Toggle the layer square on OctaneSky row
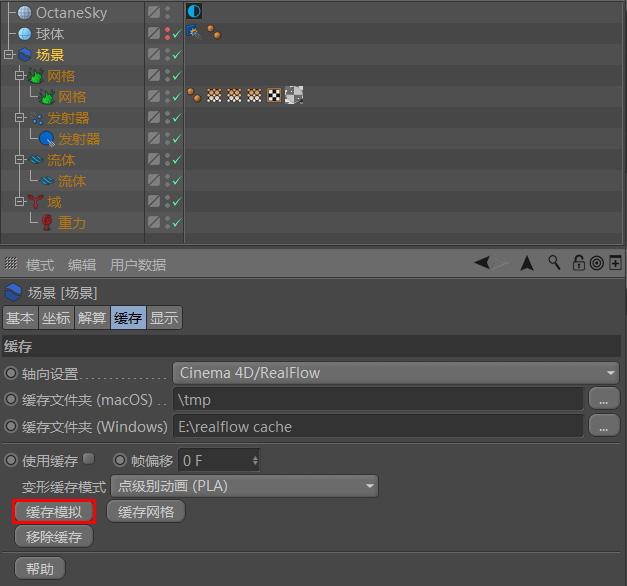 154,12
